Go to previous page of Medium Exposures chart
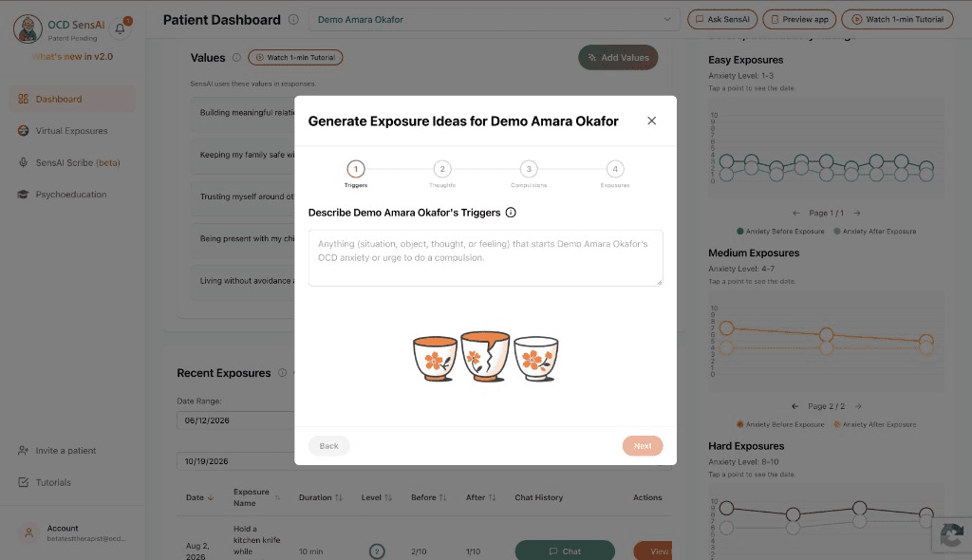Viewport: 972px width, 560px height. tap(795, 407)
